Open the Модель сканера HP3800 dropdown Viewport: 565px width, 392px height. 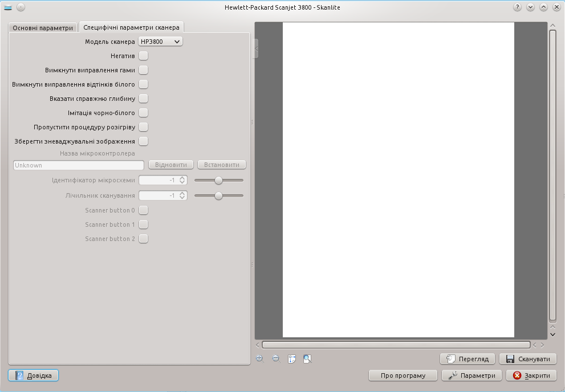[160, 42]
